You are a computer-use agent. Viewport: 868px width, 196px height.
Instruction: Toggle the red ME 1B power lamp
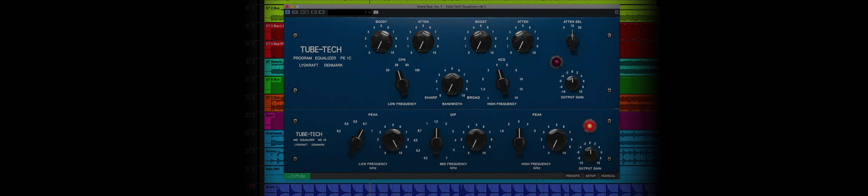(x=589, y=126)
